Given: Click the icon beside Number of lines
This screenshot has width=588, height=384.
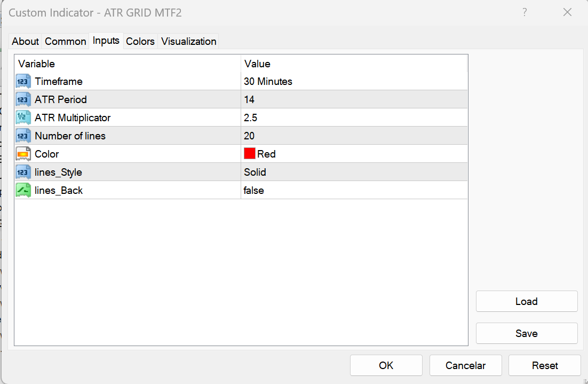Looking at the screenshot, I should tap(23, 136).
